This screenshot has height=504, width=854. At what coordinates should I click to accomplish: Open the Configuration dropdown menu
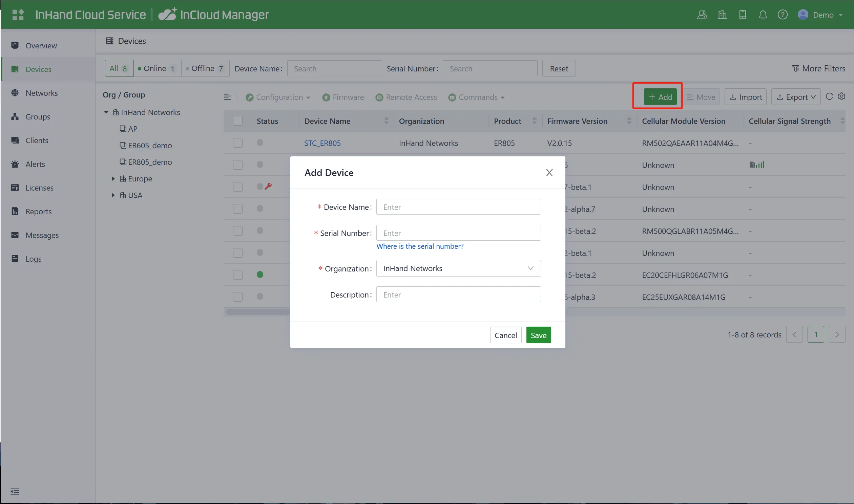[278, 97]
